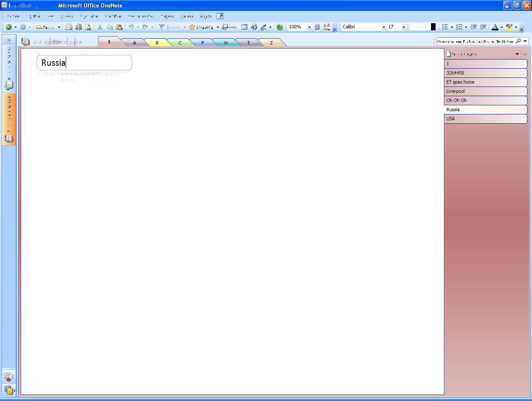Open page '3264458' in page list
Image resolution: width=532 pixels, height=401 pixels.
[485, 73]
